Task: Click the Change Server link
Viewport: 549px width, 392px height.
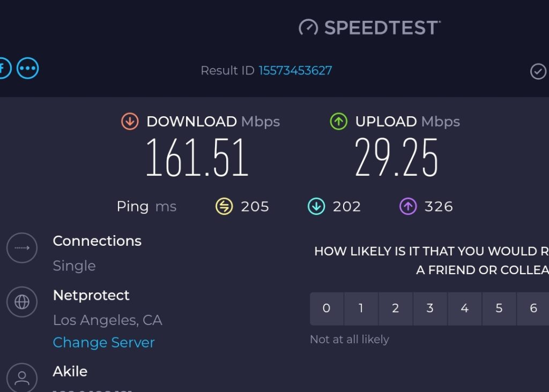Action: pyautogui.click(x=103, y=343)
